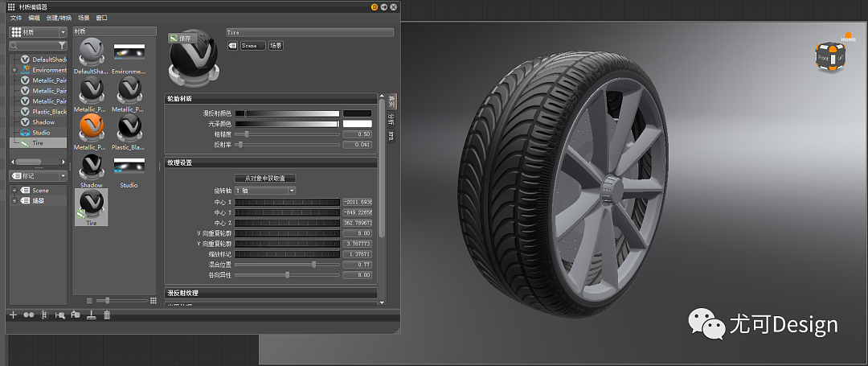Click the tag icon beside Scene button
The width and height of the screenshot is (868, 366).
pos(232,46)
